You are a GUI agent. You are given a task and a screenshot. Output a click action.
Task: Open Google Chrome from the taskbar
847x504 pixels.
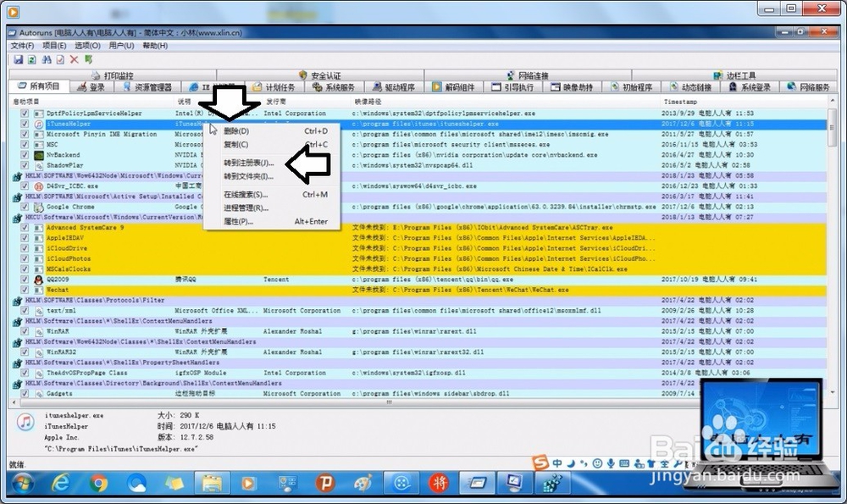click(98, 483)
